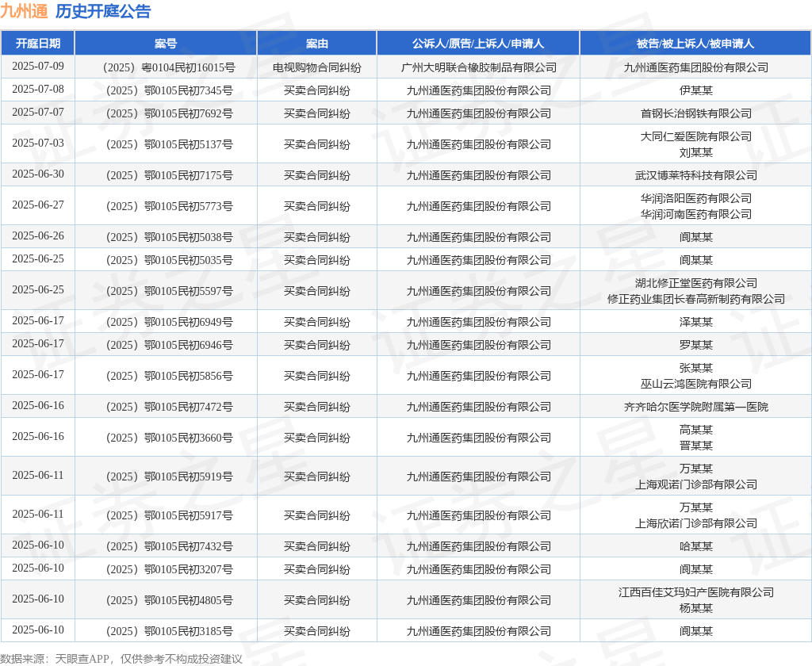Click defendant 武汉博莱特科技有限公司
Viewport: 812px width, 666px height.
pyautogui.click(x=696, y=175)
